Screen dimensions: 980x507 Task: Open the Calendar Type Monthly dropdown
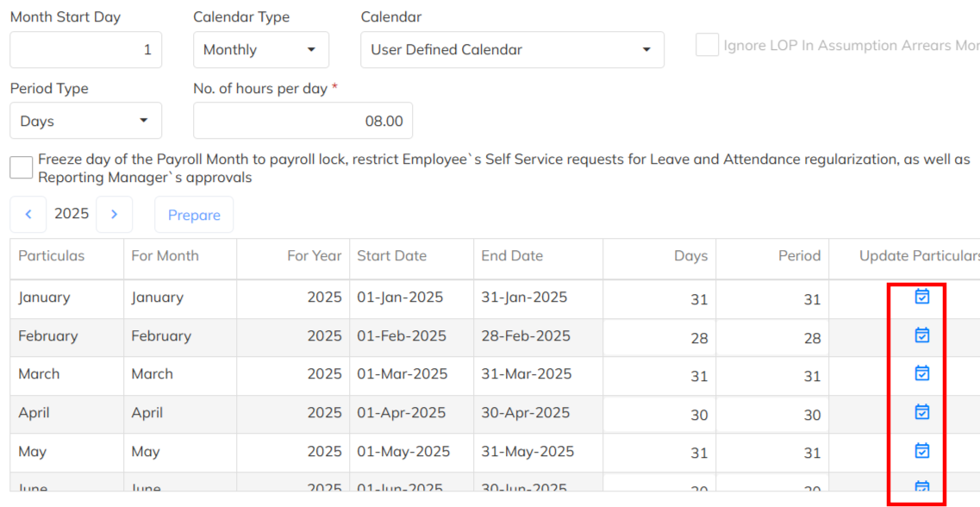pos(260,50)
